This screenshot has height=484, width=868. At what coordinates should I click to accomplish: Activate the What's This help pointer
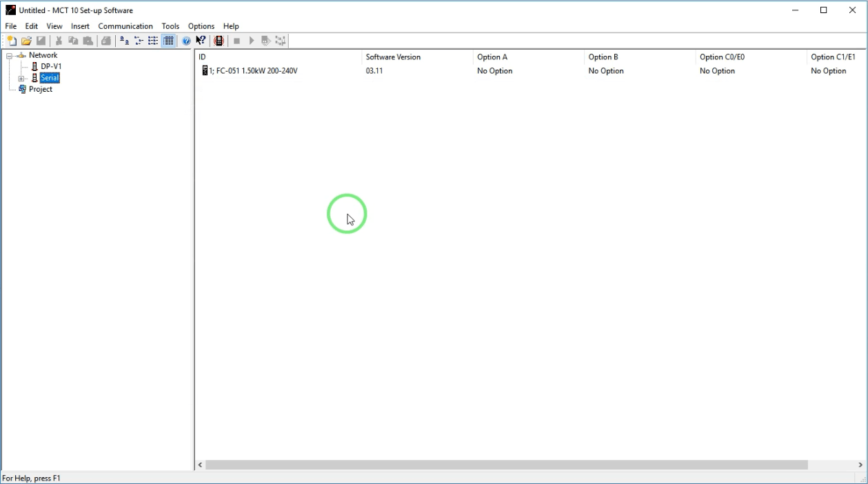[201, 41]
